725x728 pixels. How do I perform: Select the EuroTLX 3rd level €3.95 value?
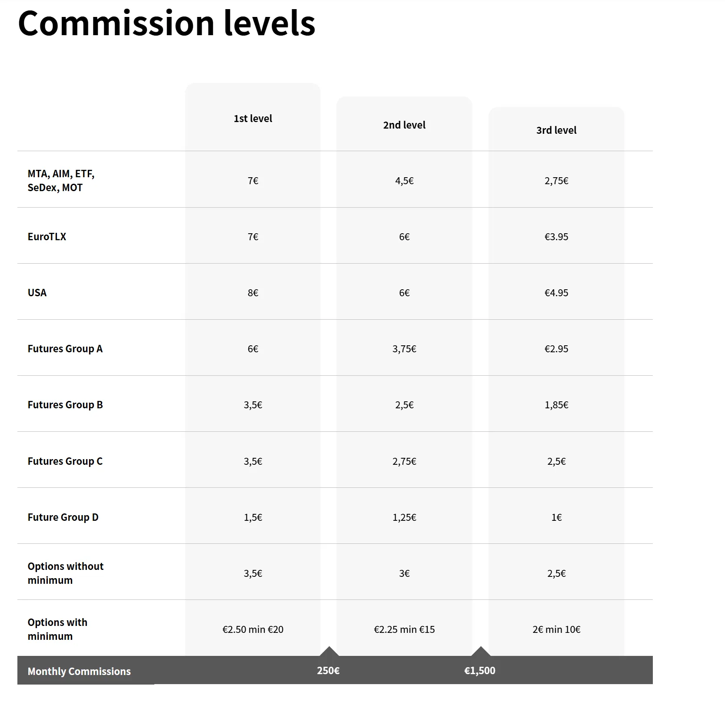[556, 237]
